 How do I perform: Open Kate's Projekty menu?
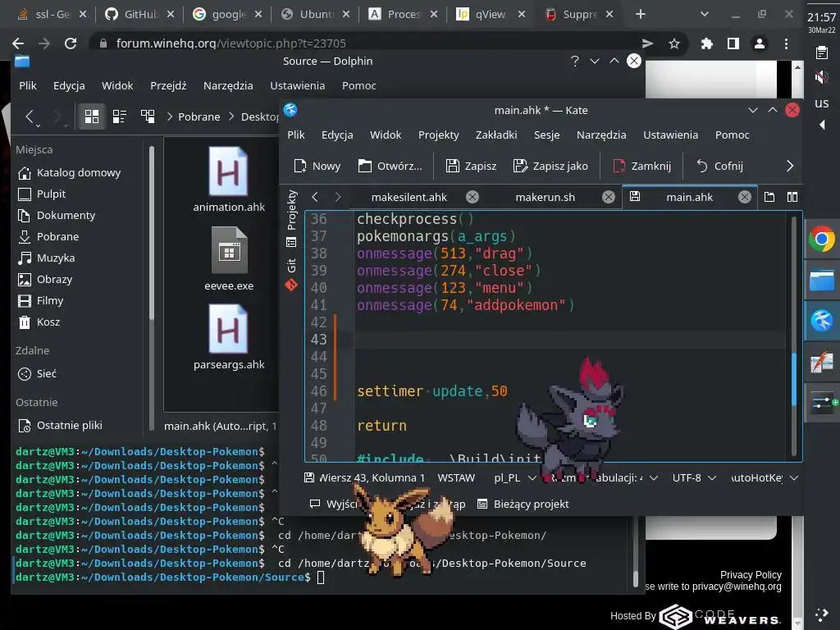438,135
